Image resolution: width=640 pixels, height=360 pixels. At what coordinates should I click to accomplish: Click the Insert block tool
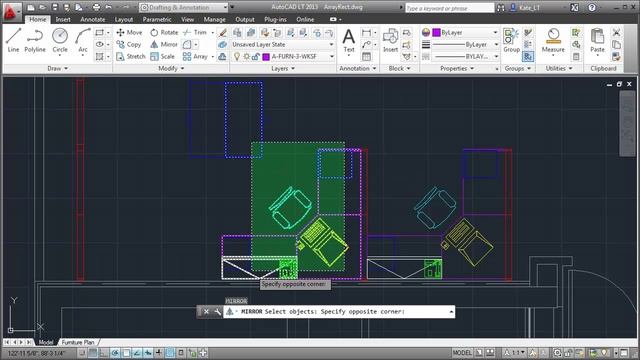tap(390, 40)
